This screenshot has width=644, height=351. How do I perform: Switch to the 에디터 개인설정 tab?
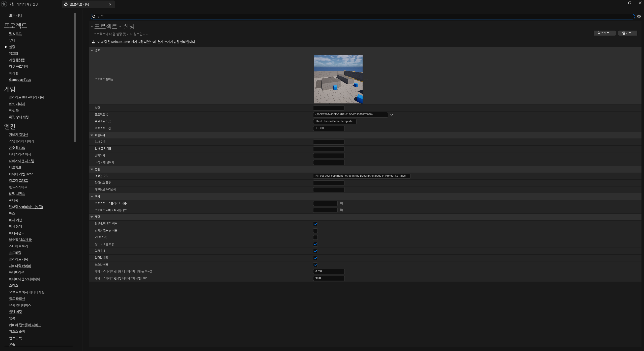point(27,4)
